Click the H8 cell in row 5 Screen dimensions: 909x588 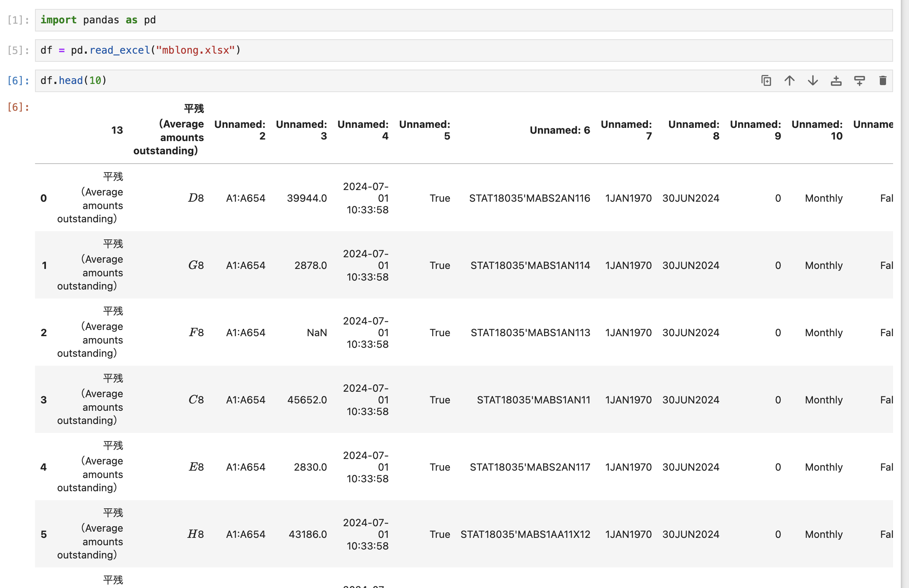point(196,534)
